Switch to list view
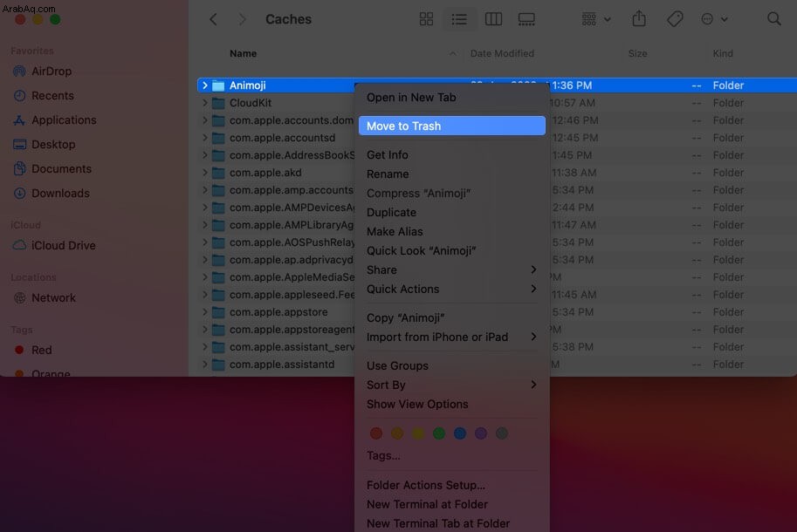Image resolution: width=797 pixels, height=532 pixels. [459, 19]
